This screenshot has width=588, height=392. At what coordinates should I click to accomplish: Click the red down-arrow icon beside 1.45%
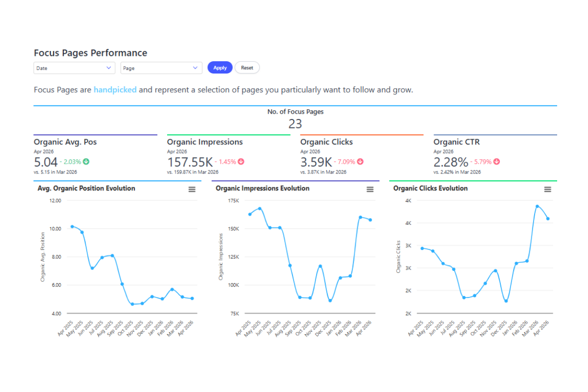(241, 161)
